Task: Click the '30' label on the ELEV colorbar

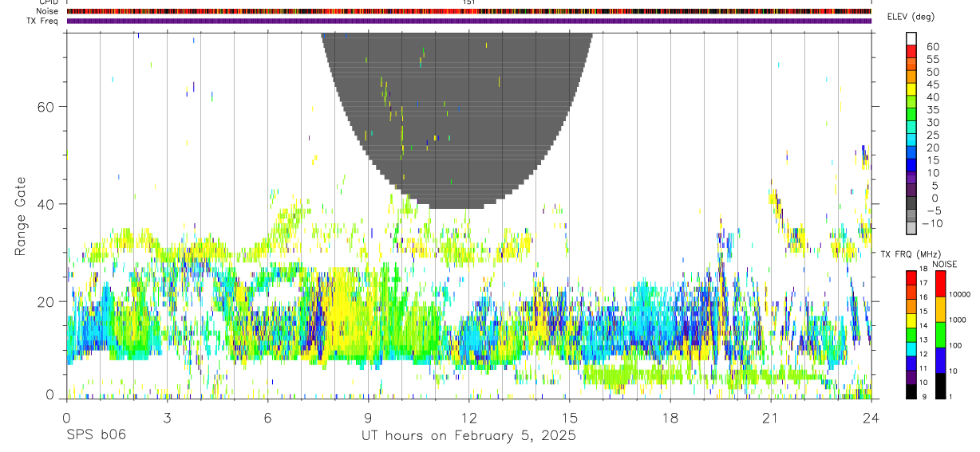Action: pos(932,122)
